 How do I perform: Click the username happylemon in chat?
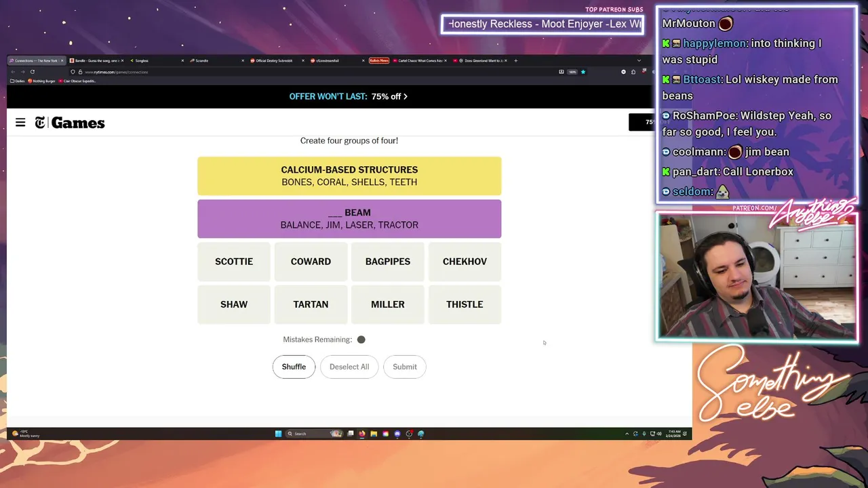tap(715, 43)
